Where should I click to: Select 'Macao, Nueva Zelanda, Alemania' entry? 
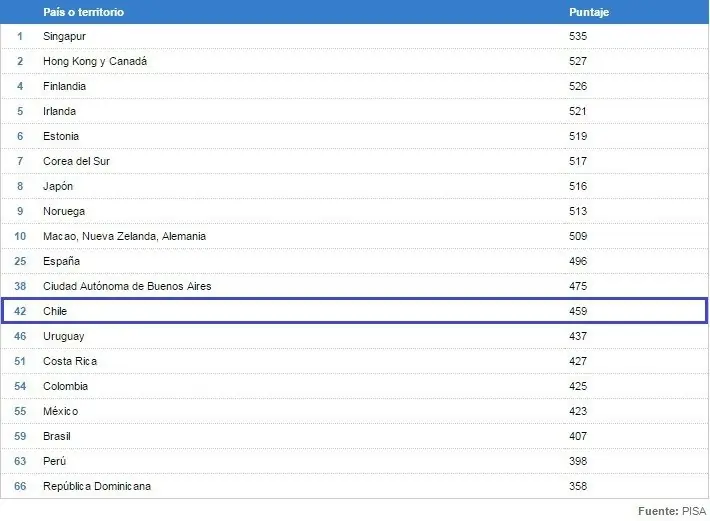point(125,236)
